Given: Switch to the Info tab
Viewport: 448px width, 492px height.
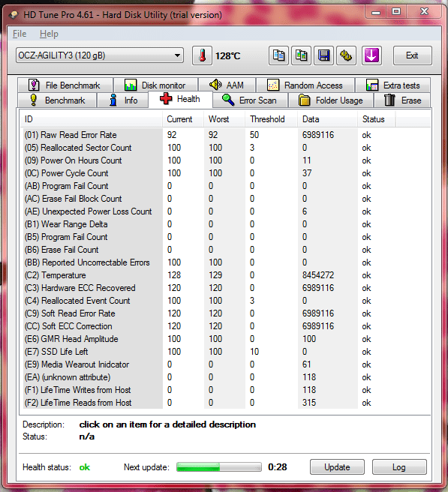Looking at the screenshot, I should point(123,100).
